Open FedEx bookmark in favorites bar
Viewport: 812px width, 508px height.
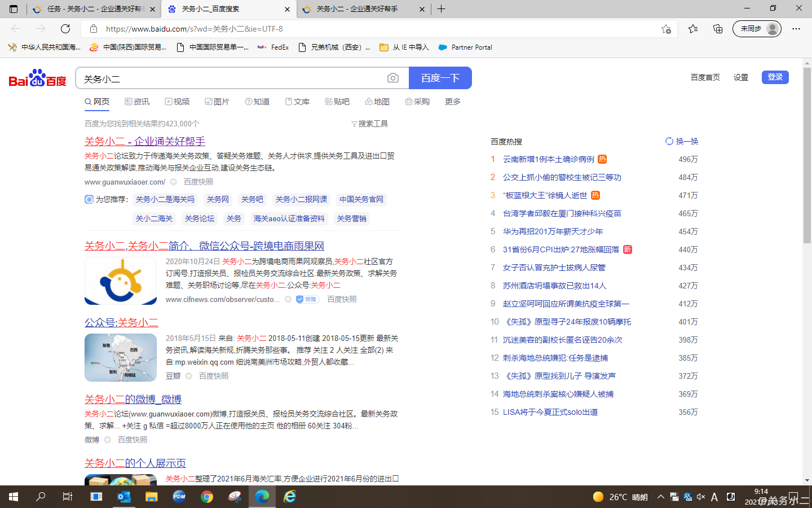coord(273,47)
